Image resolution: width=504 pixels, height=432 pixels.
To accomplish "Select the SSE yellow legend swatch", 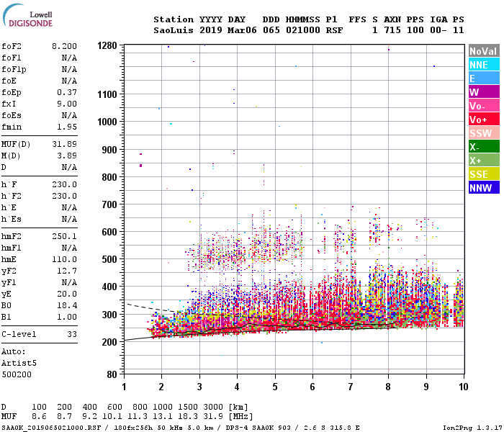I will (x=484, y=174).
